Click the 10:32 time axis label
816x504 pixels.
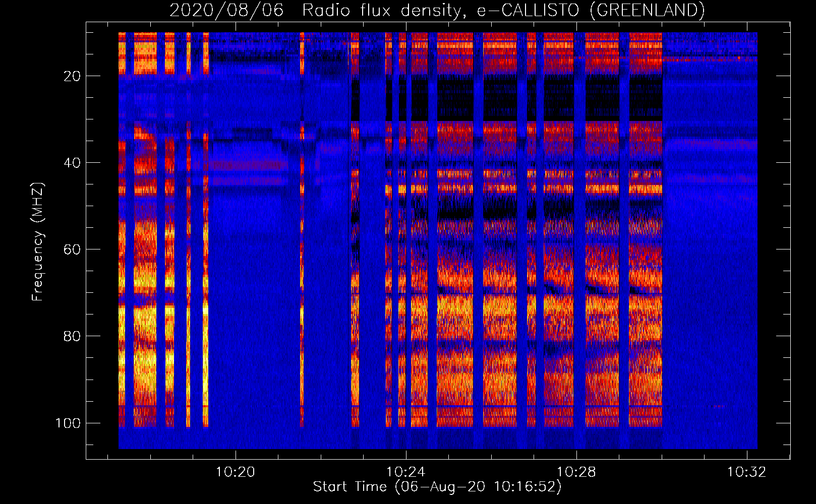746,472
